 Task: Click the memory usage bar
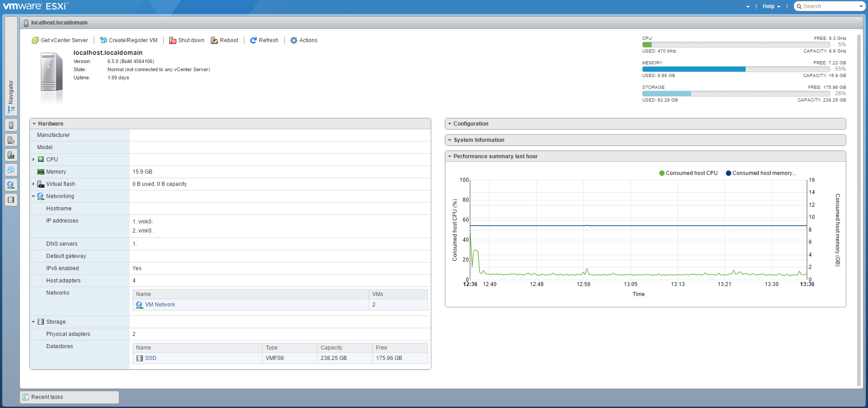click(736, 69)
